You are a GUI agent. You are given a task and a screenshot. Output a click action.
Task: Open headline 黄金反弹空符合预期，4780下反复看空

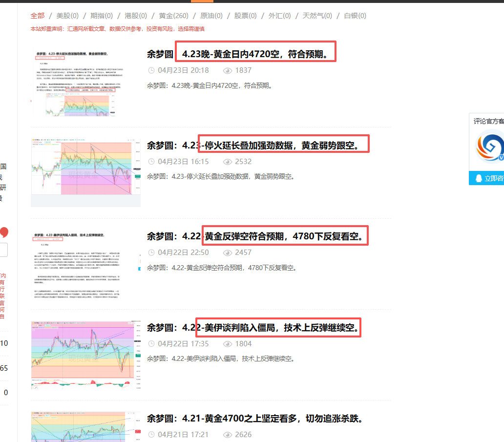(255, 236)
